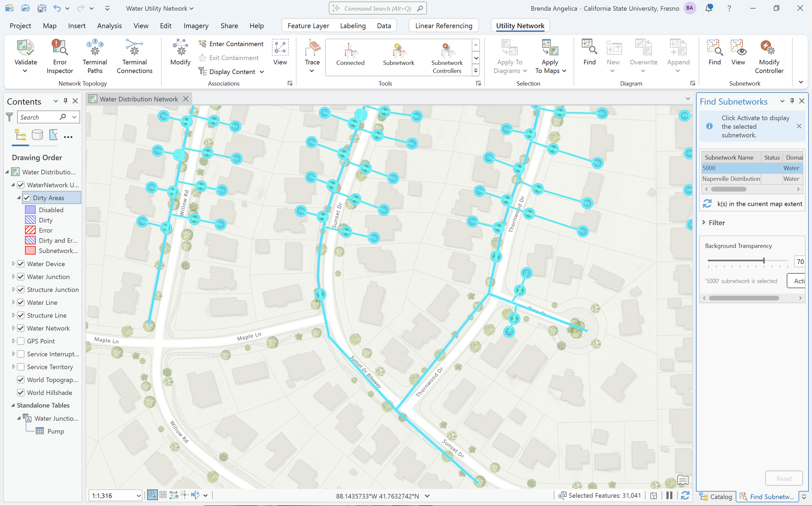Switch to the Catalog pane tab
Viewport: 812px width, 506px height.
tap(716, 497)
